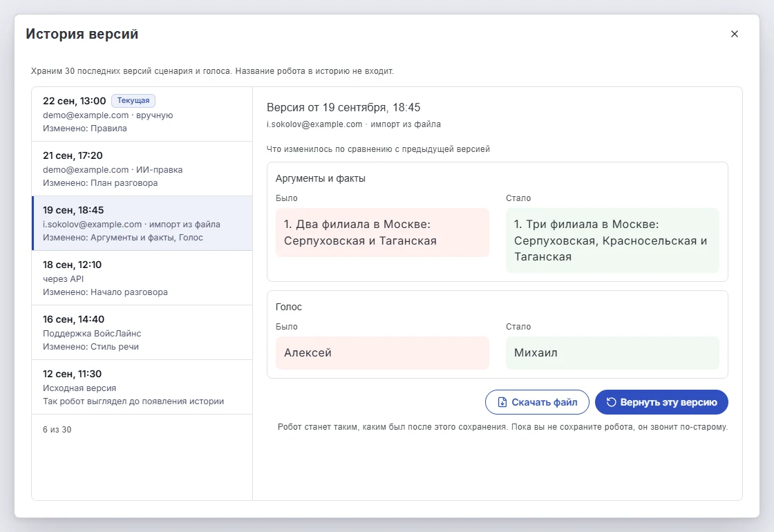Select the 18 сен, 12:10 version

click(x=142, y=278)
